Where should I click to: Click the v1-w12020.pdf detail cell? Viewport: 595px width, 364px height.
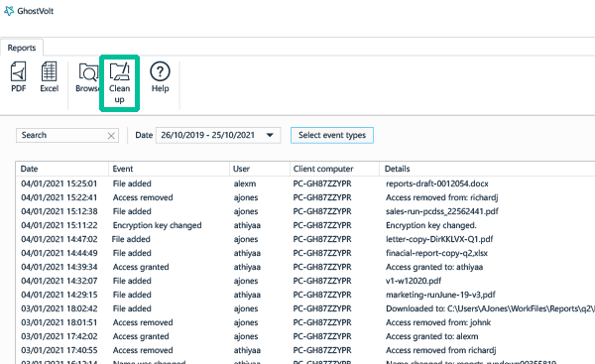(414, 281)
